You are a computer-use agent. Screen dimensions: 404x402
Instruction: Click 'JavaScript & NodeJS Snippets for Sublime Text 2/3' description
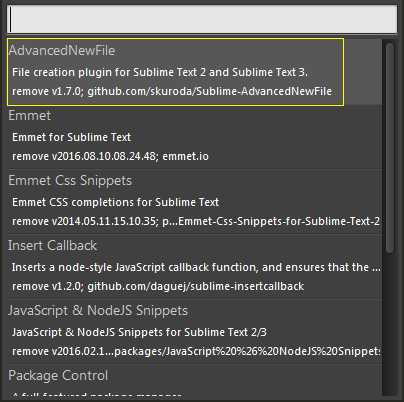coord(139,332)
